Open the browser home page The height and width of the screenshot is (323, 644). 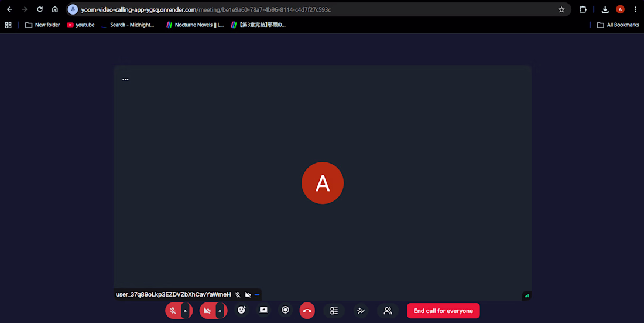pyautogui.click(x=55, y=9)
